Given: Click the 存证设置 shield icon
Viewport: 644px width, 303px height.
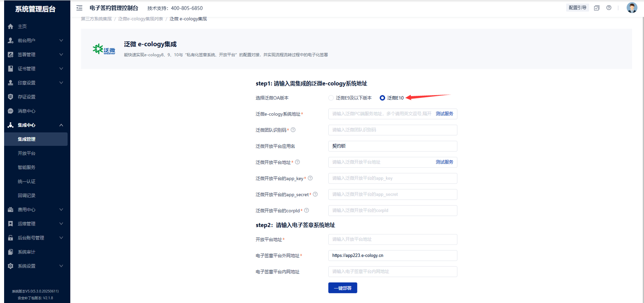Looking at the screenshot, I should [x=10, y=97].
